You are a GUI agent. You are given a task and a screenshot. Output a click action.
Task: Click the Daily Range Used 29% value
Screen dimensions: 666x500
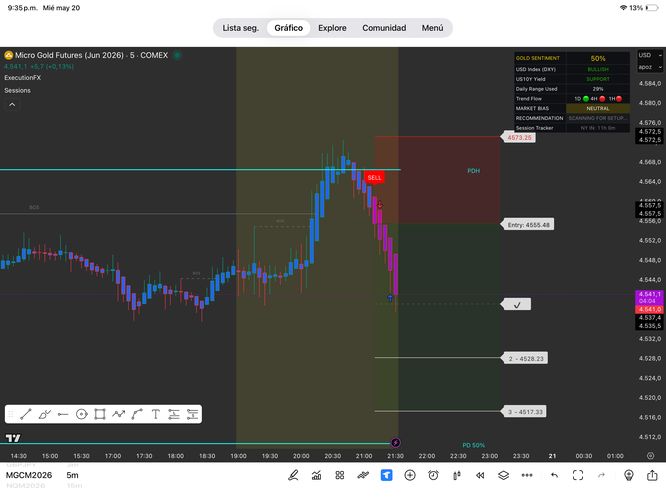[x=598, y=89]
